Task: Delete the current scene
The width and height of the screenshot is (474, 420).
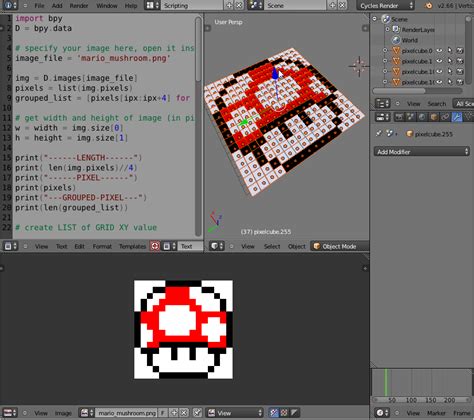Action: tap(342, 5)
